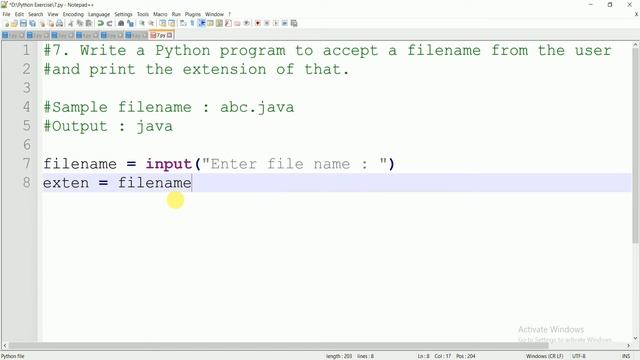Open the Run menu
Viewport: 640px width, 360px height.
176,14
